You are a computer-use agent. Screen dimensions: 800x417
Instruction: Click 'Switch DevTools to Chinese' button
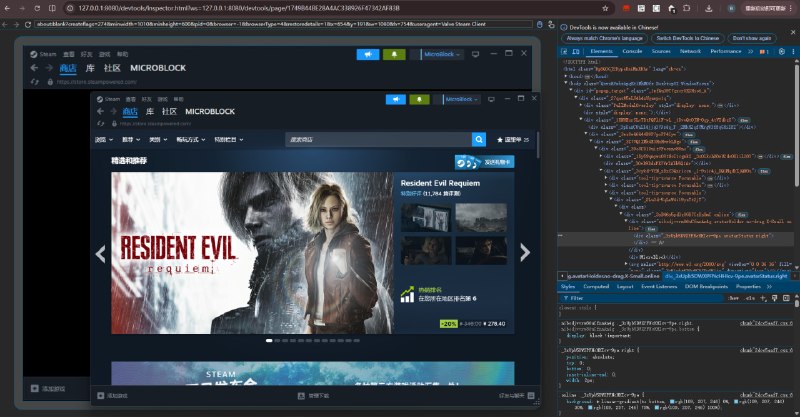click(688, 38)
